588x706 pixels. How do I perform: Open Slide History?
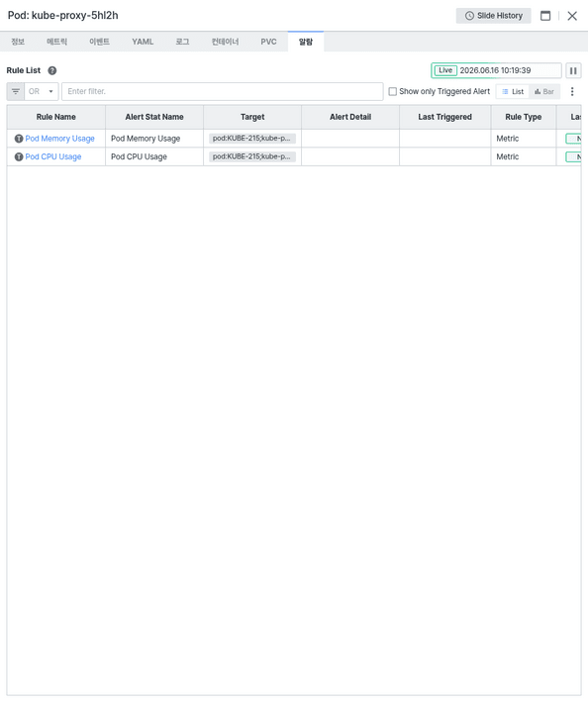point(493,16)
